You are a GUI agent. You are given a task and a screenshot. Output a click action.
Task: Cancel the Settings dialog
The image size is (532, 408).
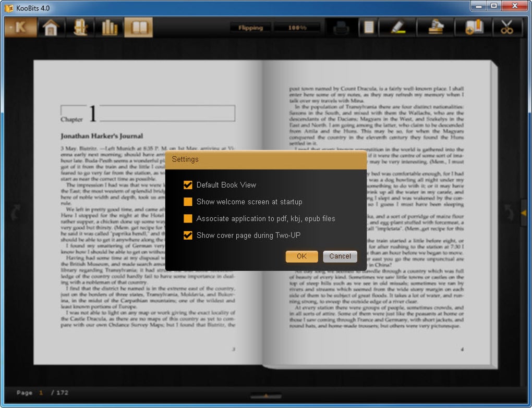[340, 256]
